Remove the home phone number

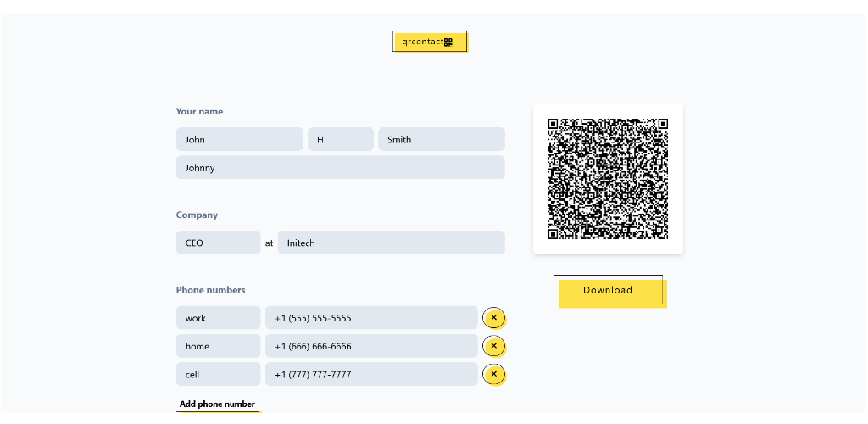click(494, 347)
